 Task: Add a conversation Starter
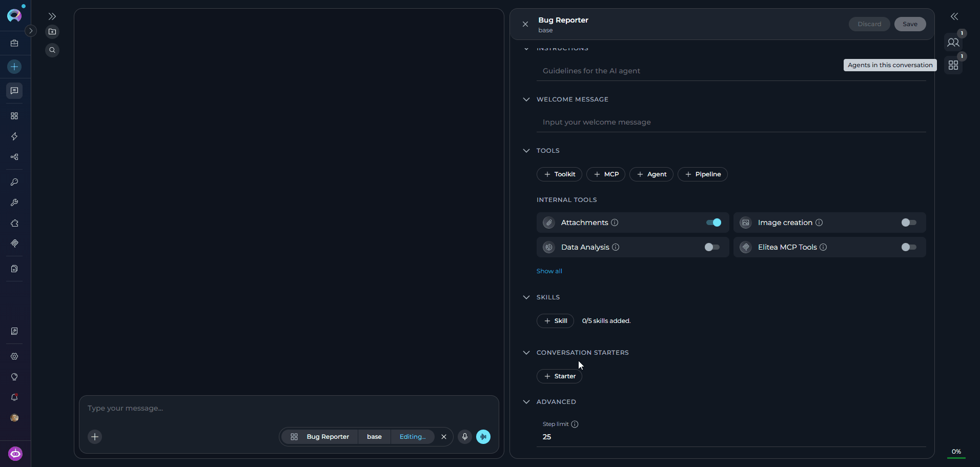[559, 376]
